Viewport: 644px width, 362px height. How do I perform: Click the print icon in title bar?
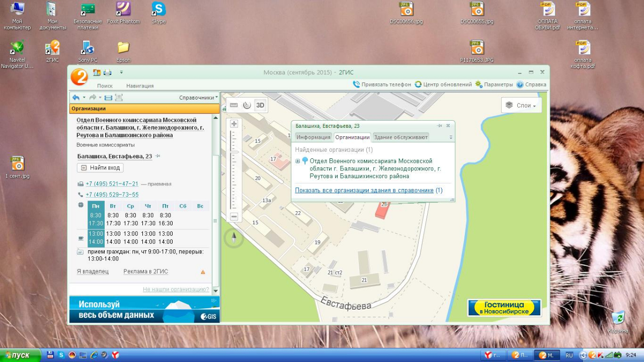point(107,72)
